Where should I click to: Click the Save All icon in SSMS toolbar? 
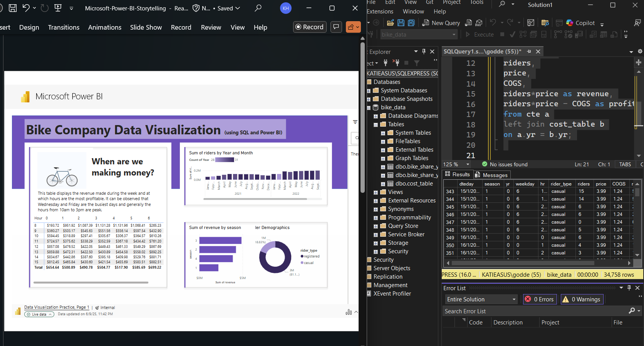(x=411, y=23)
